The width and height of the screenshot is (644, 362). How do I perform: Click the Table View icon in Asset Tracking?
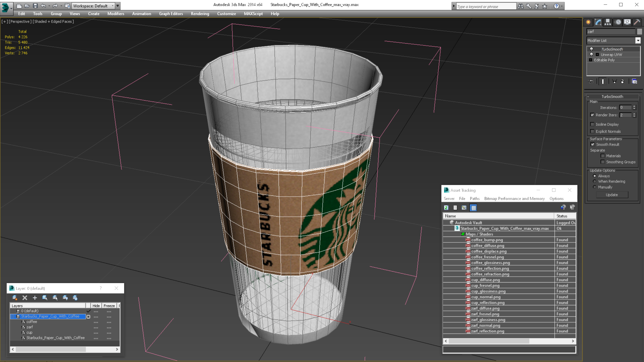[x=474, y=208]
